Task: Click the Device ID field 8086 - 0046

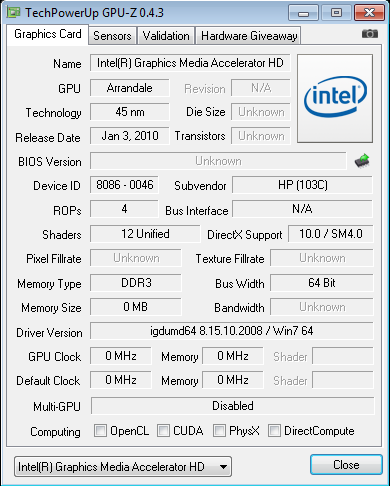Action: [x=124, y=185]
